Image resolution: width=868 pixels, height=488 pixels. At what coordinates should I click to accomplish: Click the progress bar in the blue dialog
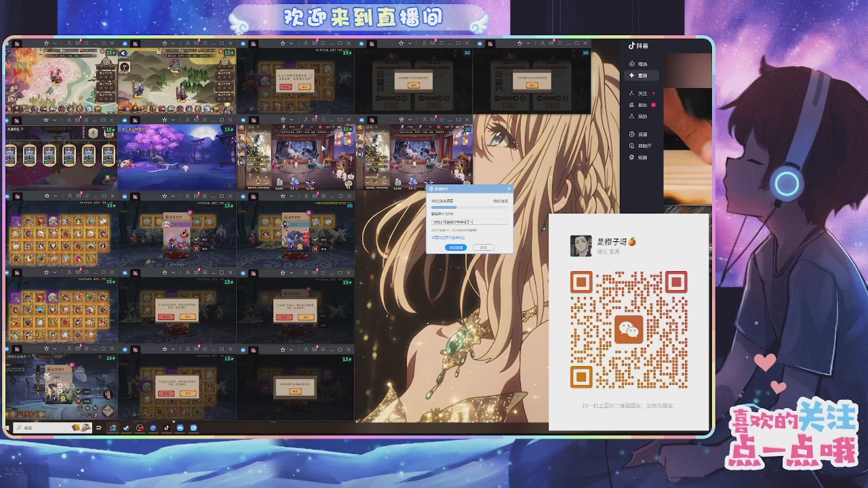pyautogui.click(x=469, y=207)
